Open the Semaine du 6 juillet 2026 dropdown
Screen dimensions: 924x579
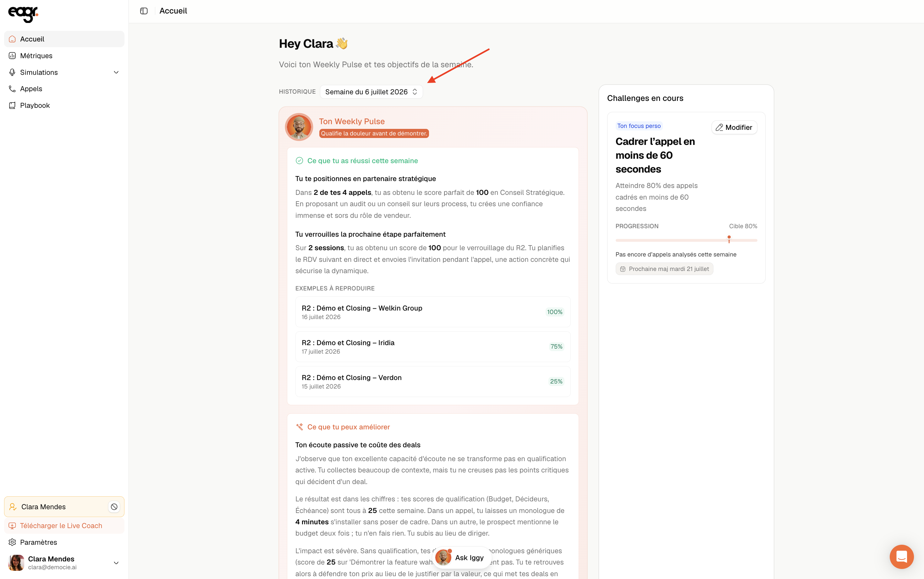coord(371,92)
